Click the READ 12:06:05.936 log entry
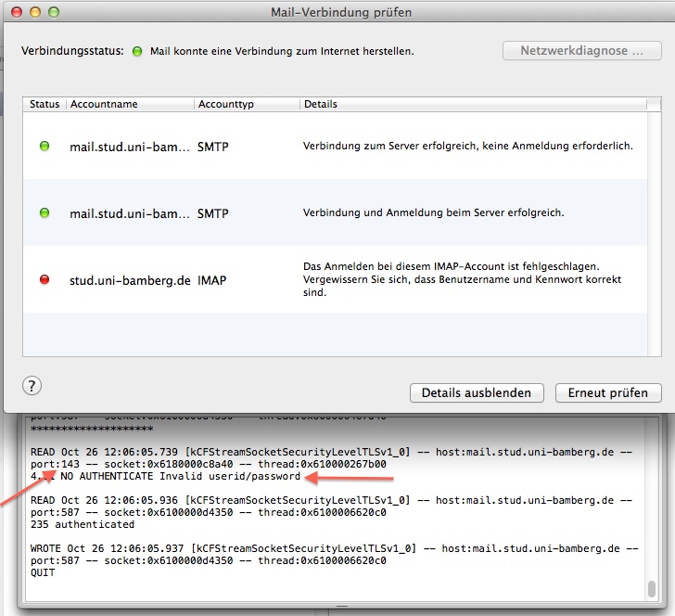This screenshot has width=675, height=616. click(331, 507)
